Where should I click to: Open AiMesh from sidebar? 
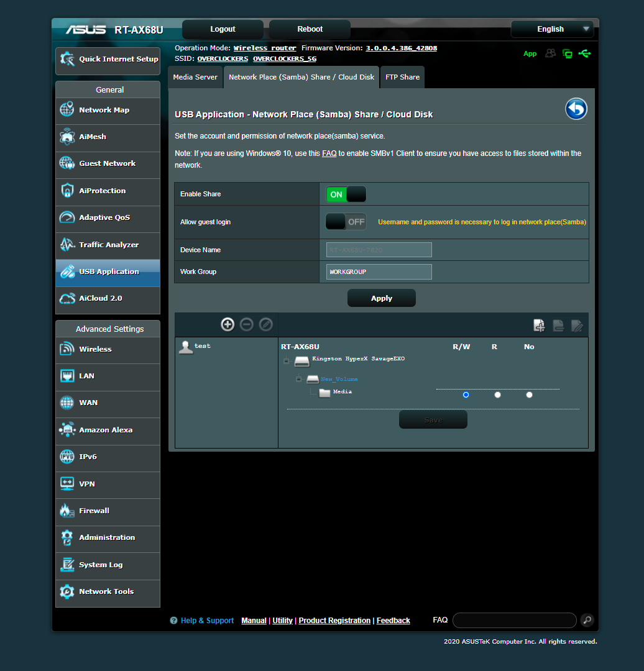click(x=108, y=137)
